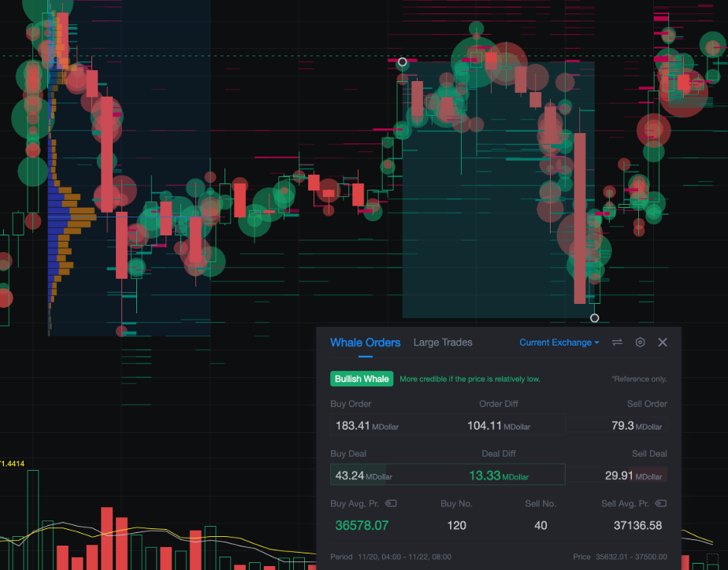Screen dimensions: 728x570
Task: Click the bottom-right selection range handle
Action: click(x=595, y=318)
